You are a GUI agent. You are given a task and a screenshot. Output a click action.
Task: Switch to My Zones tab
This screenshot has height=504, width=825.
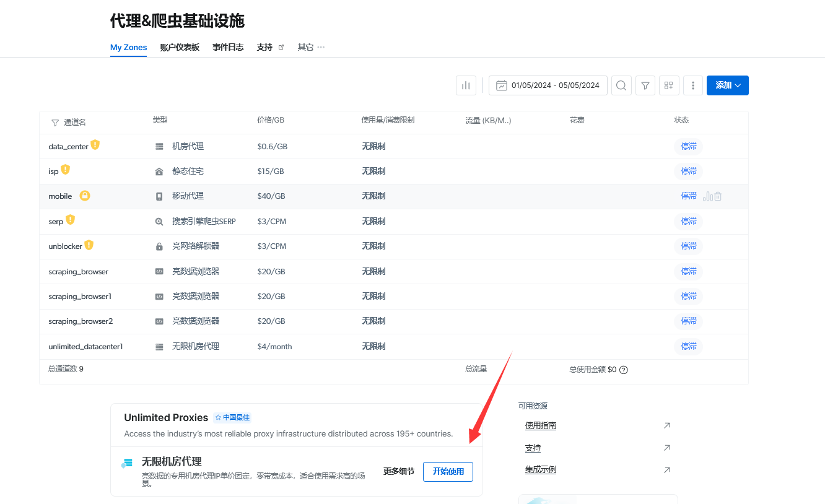[129, 47]
